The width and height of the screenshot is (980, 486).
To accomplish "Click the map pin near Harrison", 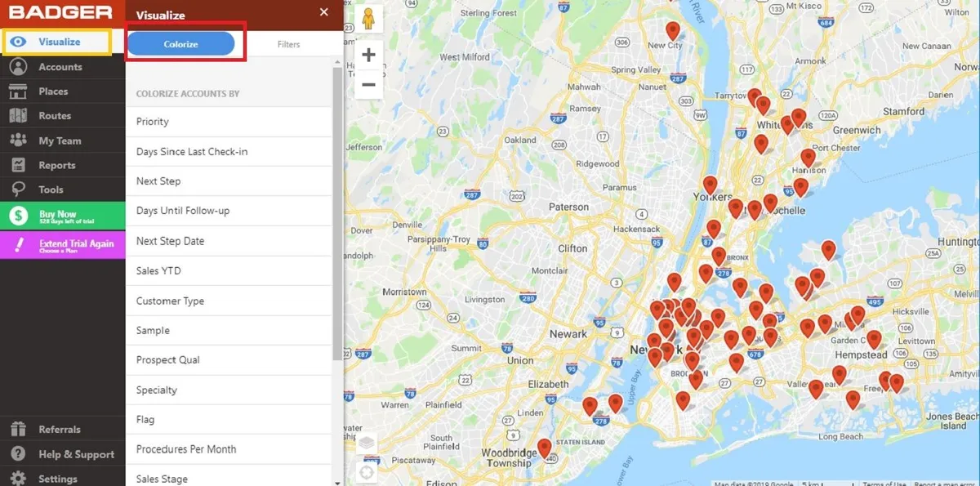I will [x=808, y=158].
